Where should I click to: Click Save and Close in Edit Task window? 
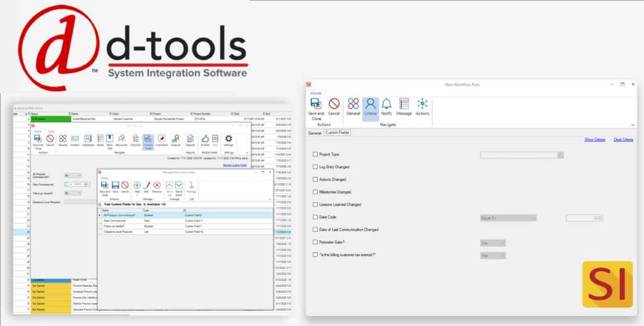point(38,142)
